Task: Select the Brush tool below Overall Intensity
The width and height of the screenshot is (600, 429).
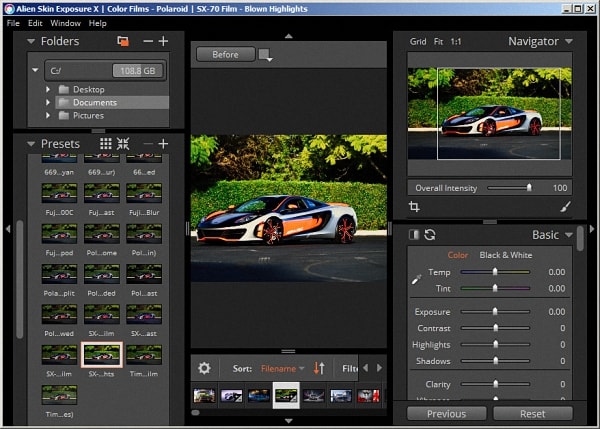Action: [565, 207]
